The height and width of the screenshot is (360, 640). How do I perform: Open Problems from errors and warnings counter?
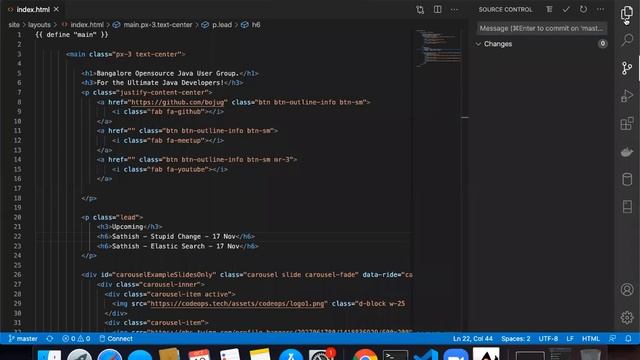click(76, 338)
